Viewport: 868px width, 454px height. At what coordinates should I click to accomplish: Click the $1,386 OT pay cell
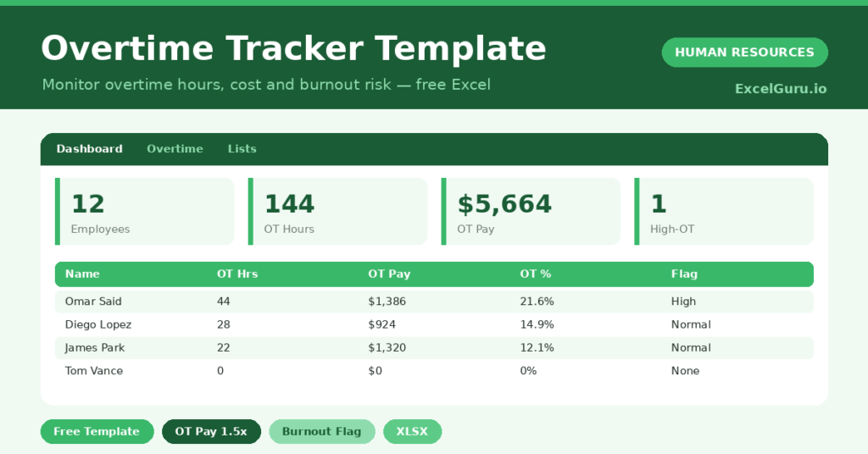click(x=387, y=302)
